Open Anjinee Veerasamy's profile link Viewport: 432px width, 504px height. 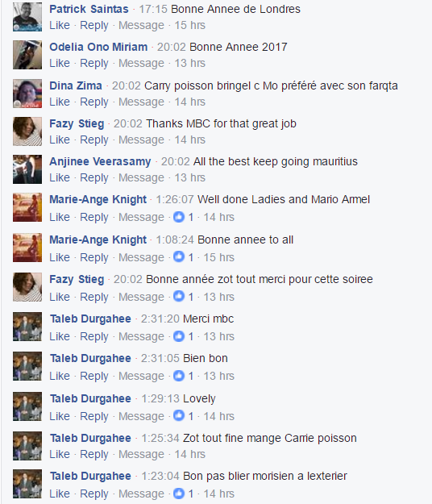[x=100, y=161]
